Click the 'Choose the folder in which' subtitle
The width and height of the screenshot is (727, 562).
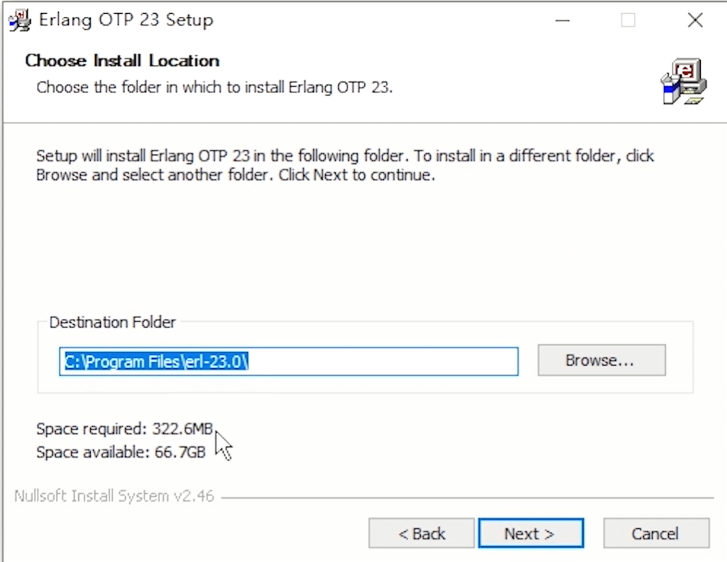point(214,87)
